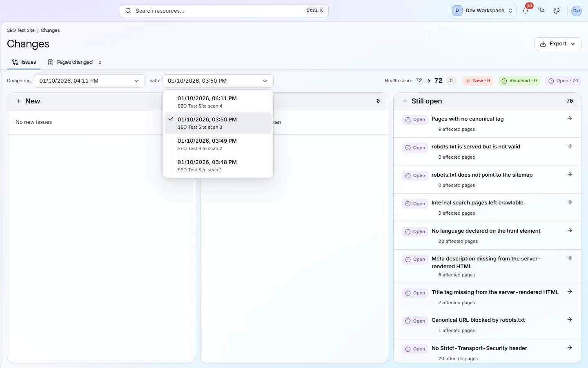The width and height of the screenshot is (588, 368).
Task: Open 'Internal search pages left crawlable' issue
Action: click(x=477, y=203)
